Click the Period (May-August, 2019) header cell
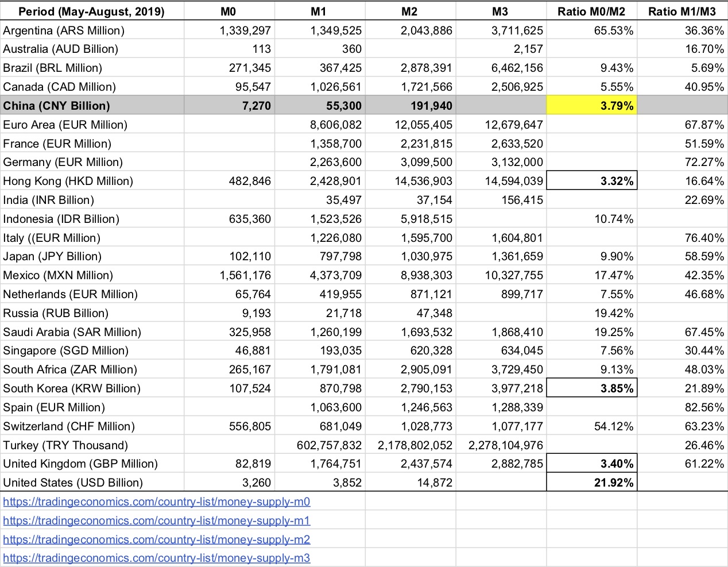Image resolution: width=728 pixels, height=567 pixels. (91, 11)
